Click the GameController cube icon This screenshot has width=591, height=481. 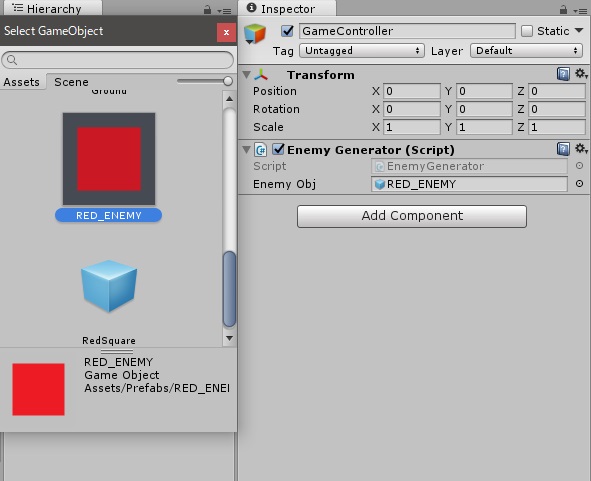(x=255, y=34)
